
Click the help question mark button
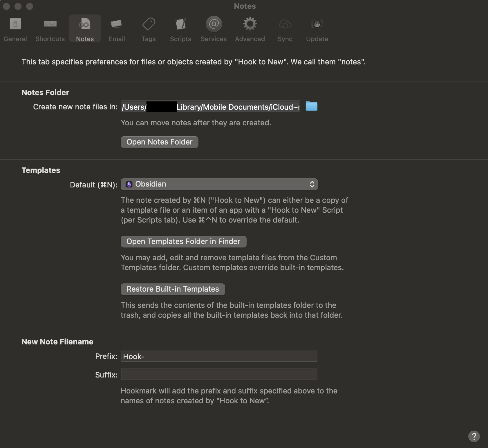pyautogui.click(x=474, y=436)
